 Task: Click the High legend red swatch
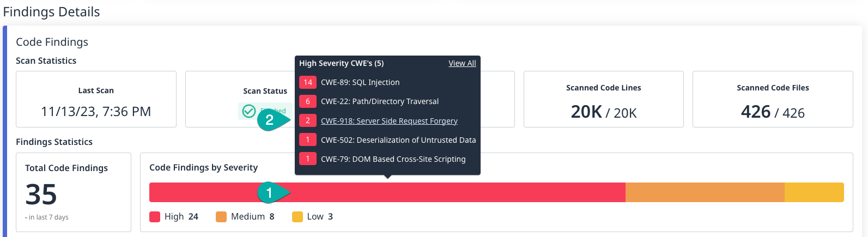coord(155,217)
